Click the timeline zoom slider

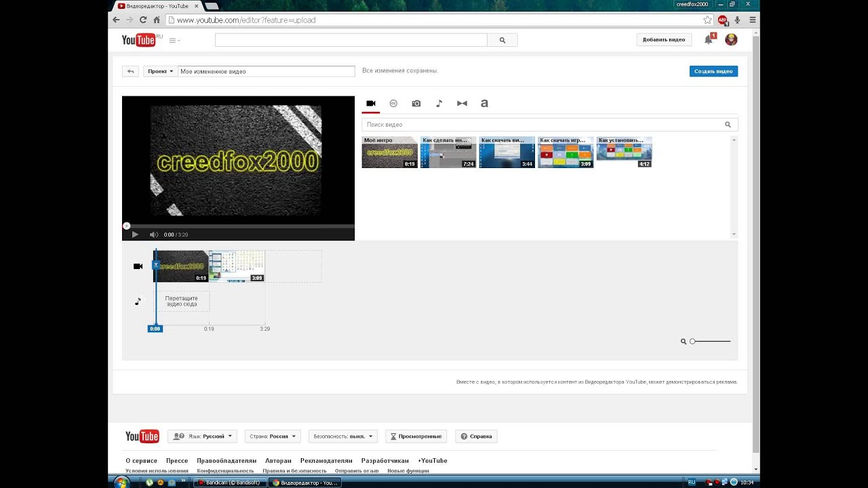[x=710, y=342]
